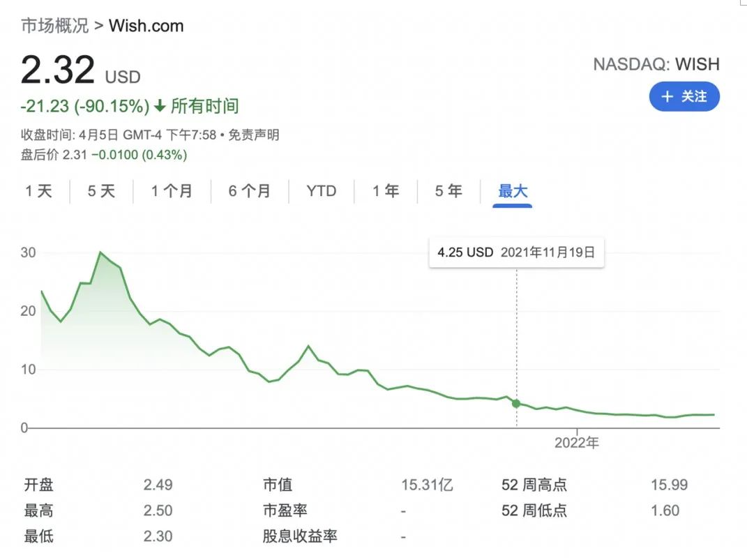Click the Wish.com breadcrumb title

click(146, 27)
